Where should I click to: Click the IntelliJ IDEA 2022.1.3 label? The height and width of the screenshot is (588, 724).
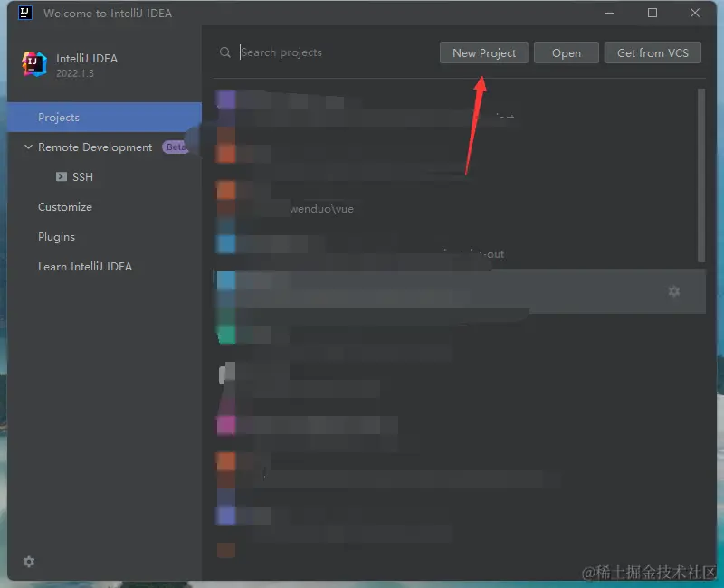[x=87, y=65]
